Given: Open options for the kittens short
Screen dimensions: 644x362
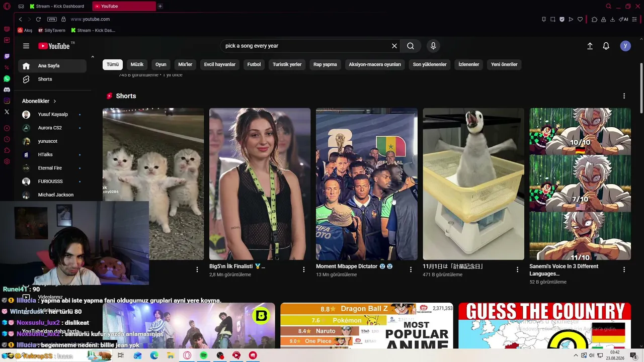Looking at the screenshot, I should coord(197,269).
